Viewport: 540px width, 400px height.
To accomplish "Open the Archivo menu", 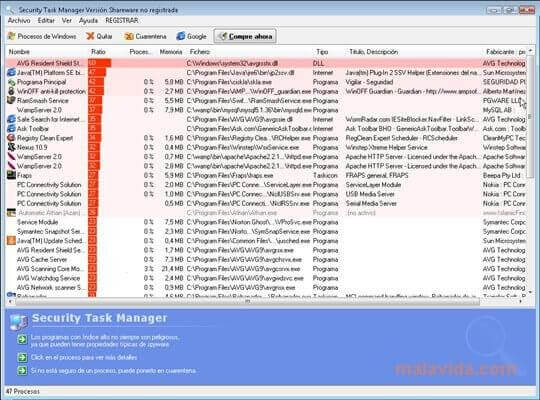I will [19, 21].
